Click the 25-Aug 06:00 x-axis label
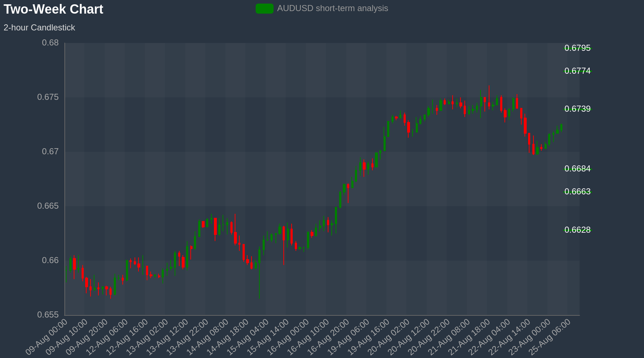The width and height of the screenshot is (644, 358). (550, 337)
